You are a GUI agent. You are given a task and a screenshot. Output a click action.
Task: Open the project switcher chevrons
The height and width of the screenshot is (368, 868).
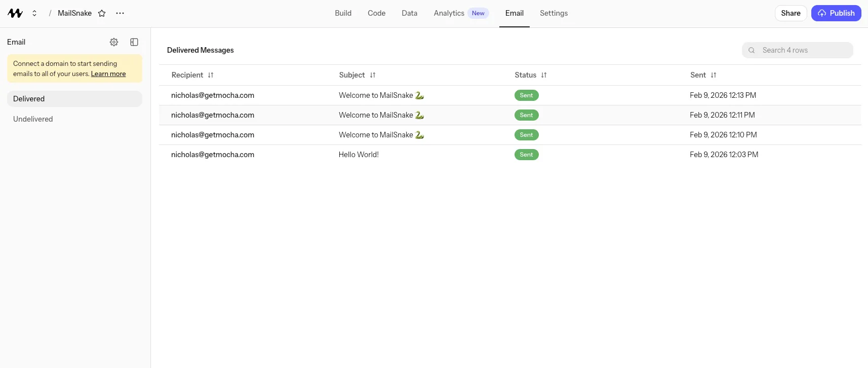click(34, 13)
